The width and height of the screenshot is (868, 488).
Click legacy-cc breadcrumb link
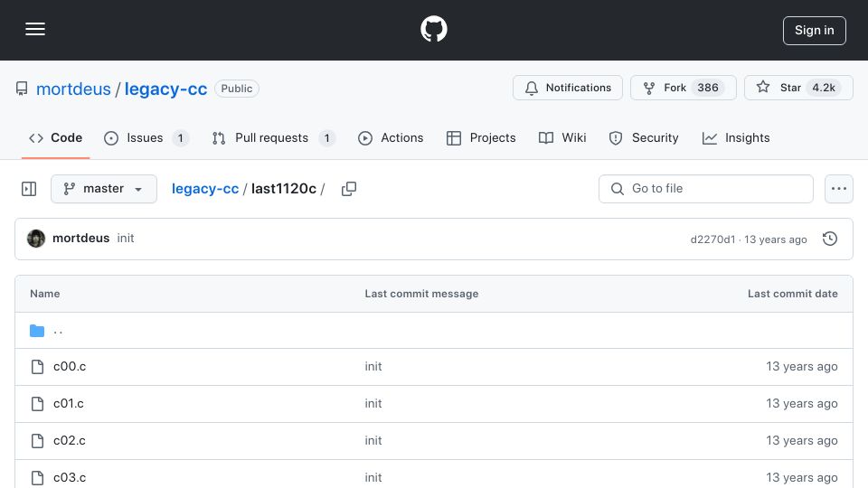205,189
